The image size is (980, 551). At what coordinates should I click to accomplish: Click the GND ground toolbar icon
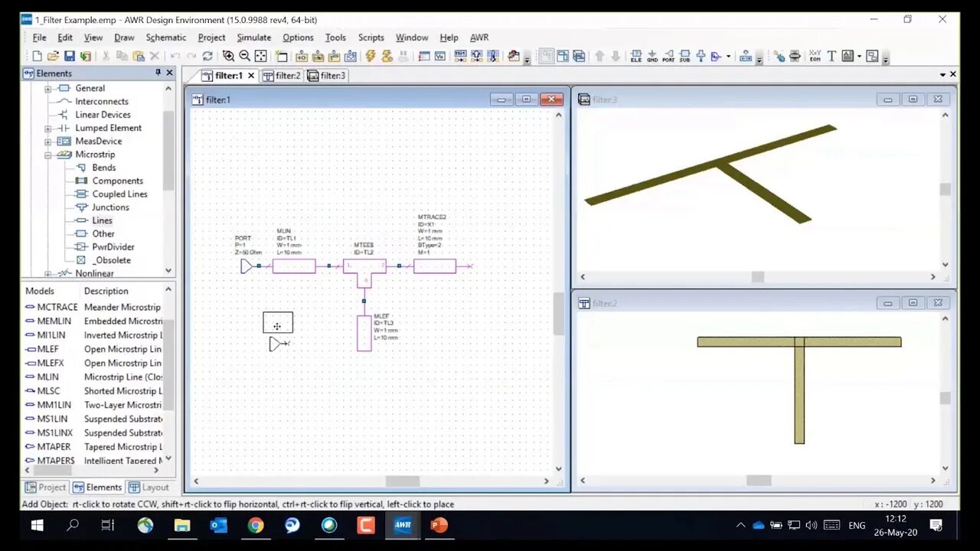click(x=652, y=56)
